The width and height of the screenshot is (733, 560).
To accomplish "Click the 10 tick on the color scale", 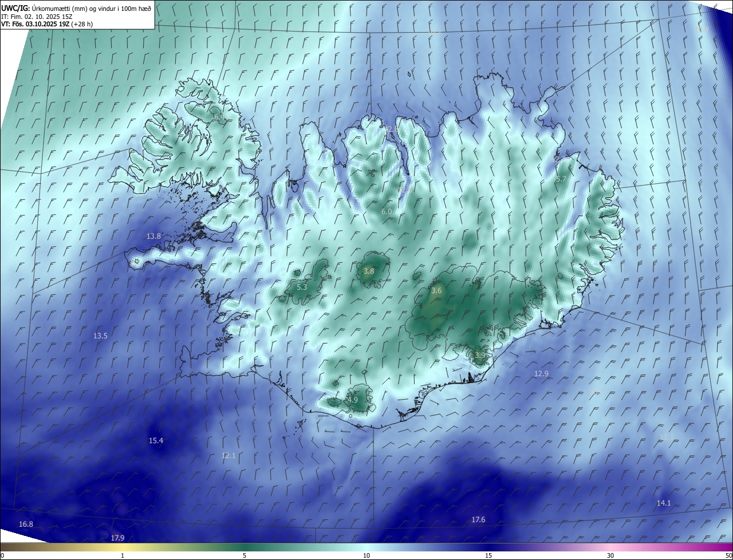I will (x=366, y=555).
